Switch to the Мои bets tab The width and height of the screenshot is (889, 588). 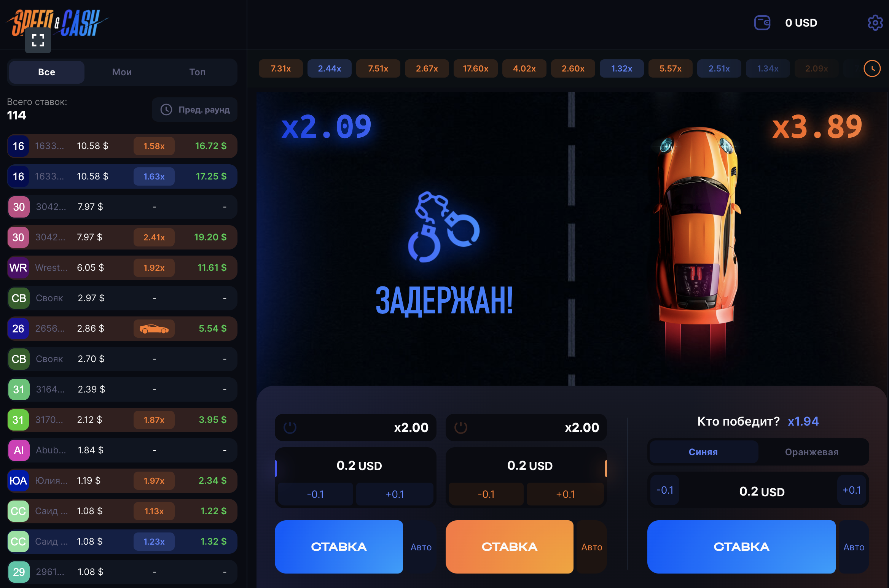coord(122,72)
